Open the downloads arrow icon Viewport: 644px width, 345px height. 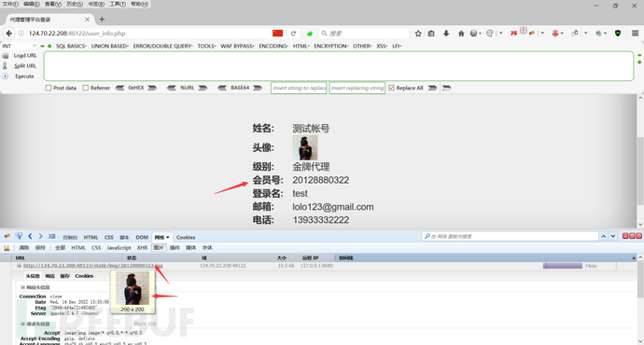tap(446, 34)
